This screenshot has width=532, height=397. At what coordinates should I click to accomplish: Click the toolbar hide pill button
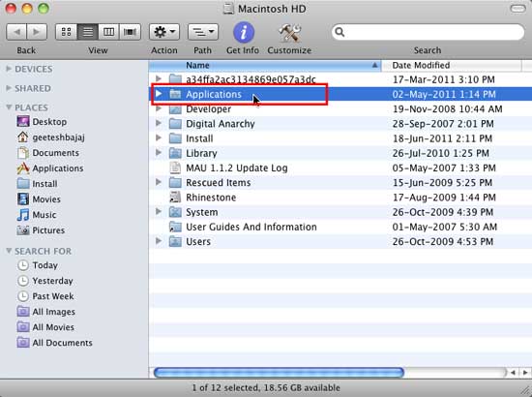[517, 8]
